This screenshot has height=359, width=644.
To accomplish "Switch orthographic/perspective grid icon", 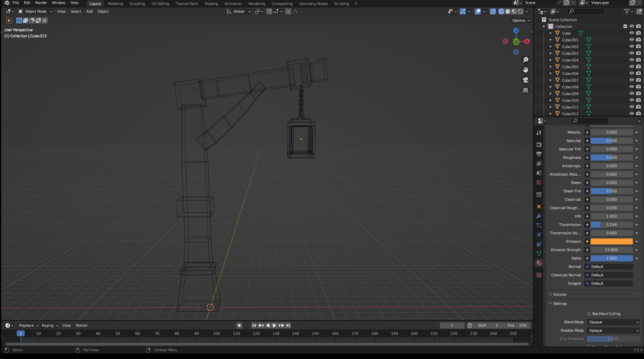I will click(x=526, y=90).
